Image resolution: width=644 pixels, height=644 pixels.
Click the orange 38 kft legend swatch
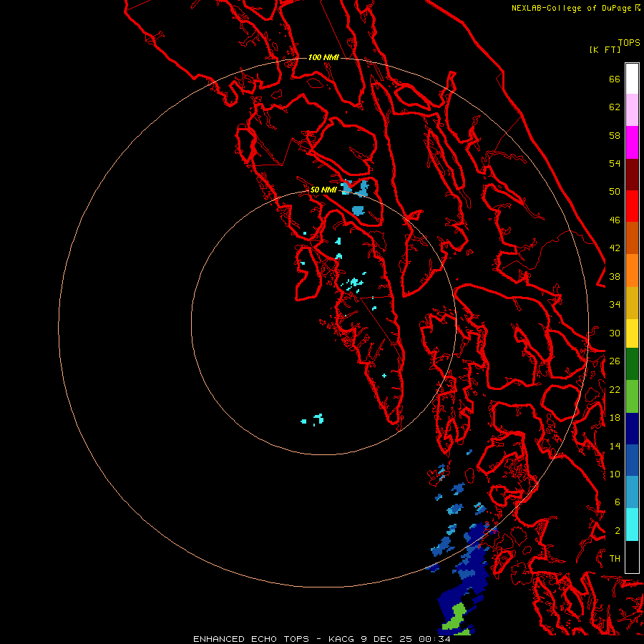coord(632,270)
